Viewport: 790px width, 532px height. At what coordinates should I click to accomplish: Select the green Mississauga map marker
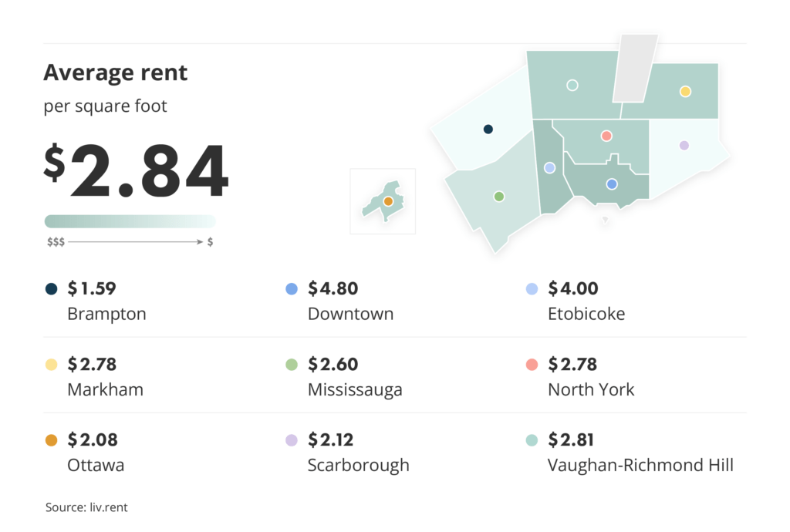499,197
